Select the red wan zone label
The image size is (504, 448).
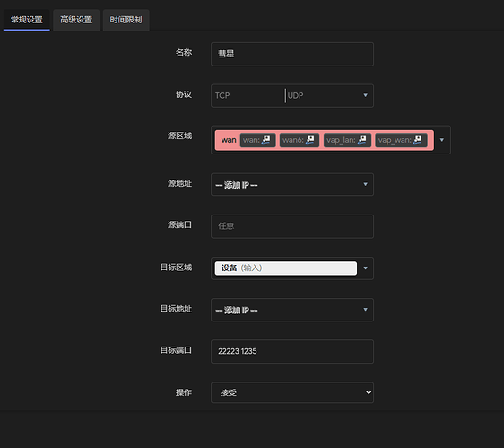click(229, 140)
